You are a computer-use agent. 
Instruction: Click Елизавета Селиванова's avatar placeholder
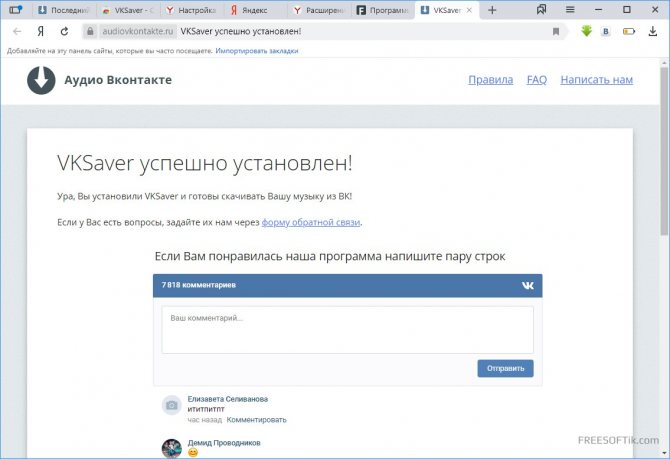coord(171,405)
